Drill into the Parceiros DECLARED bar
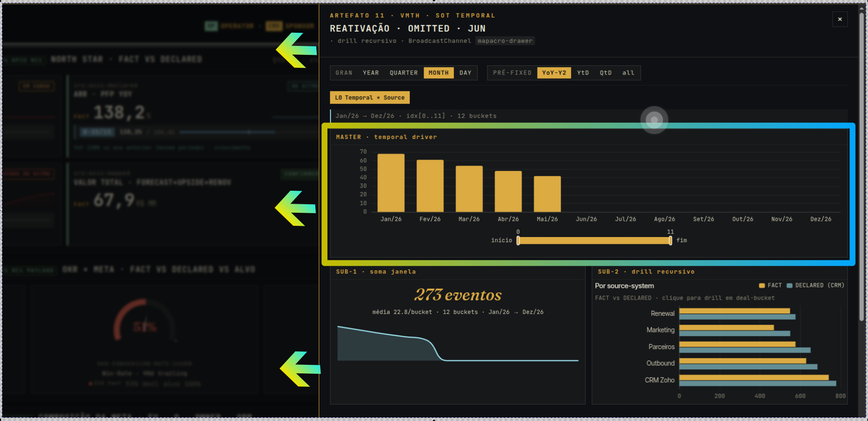 745,350
